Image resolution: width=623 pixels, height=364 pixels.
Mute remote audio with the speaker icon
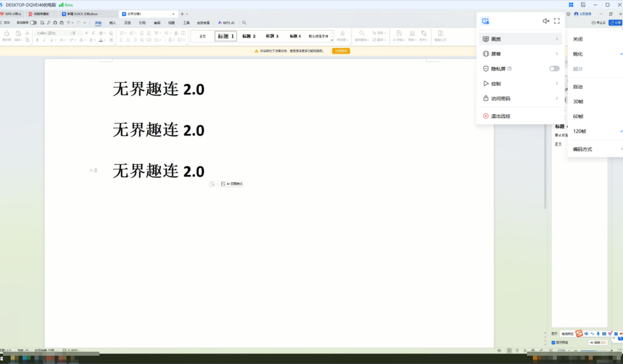546,21
